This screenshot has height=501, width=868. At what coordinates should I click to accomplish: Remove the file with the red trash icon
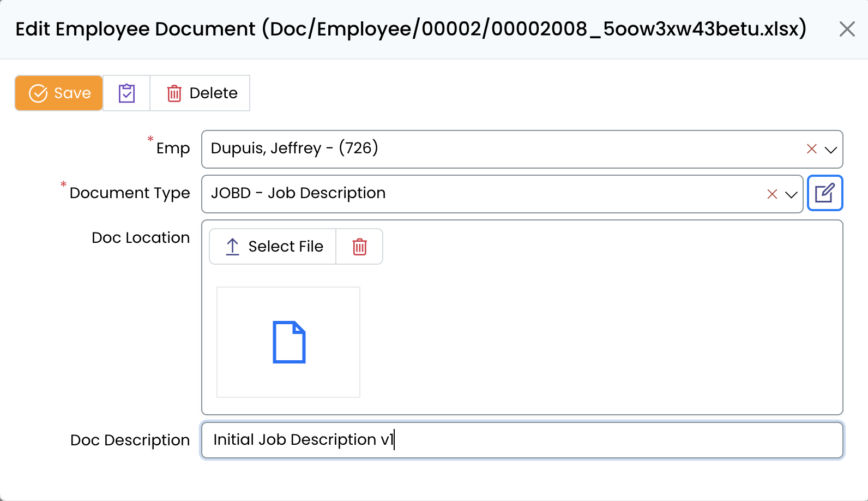click(359, 247)
